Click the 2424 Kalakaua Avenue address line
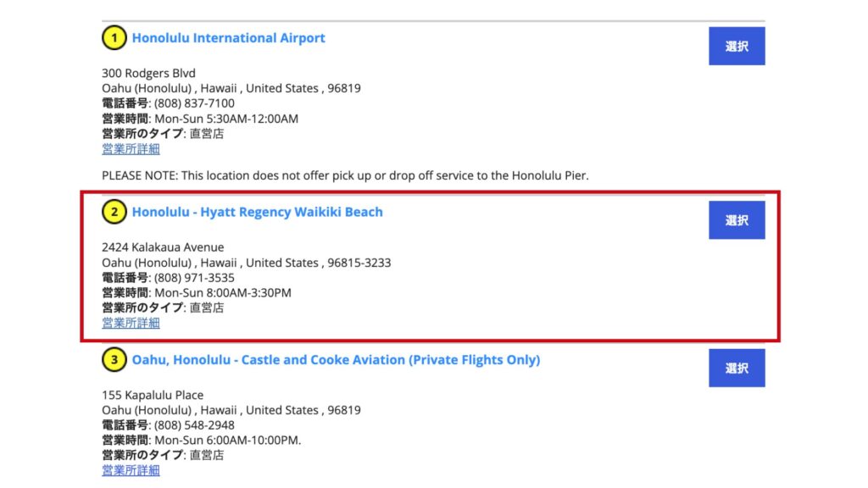The width and height of the screenshot is (868, 488). click(x=163, y=247)
